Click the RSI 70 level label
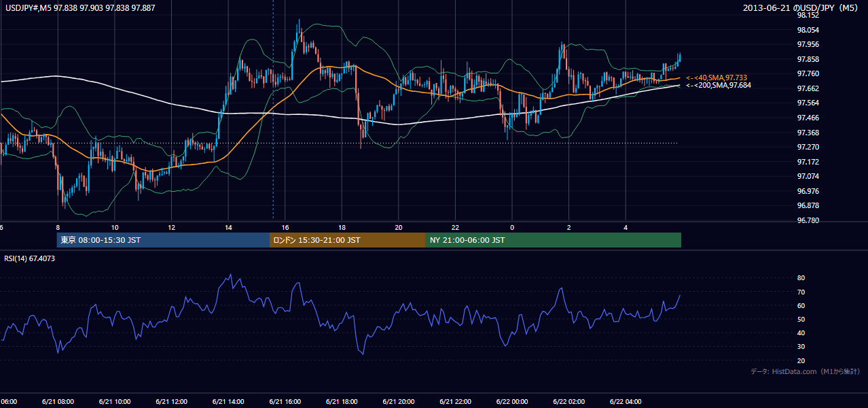Image resolution: width=868 pixels, height=408 pixels. pos(801,292)
